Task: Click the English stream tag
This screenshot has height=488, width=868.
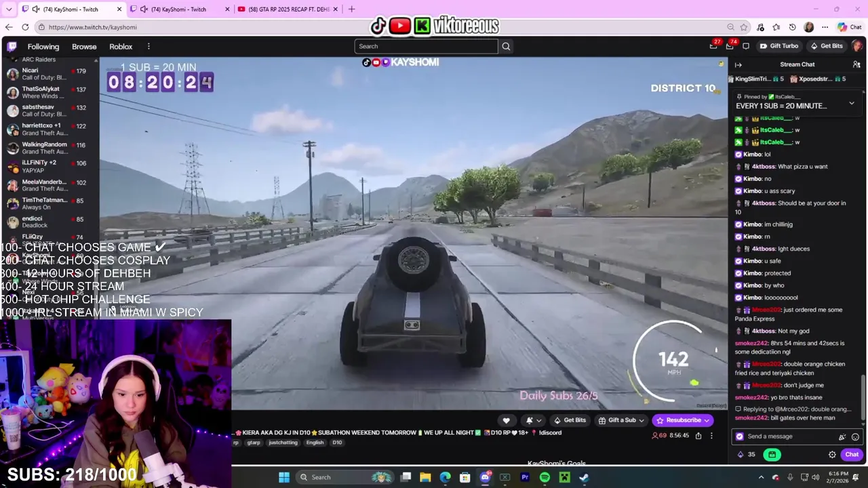Action: 315,443
